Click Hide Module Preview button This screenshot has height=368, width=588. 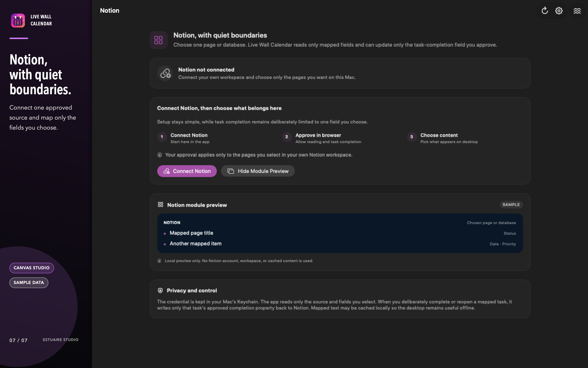pyautogui.click(x=258, y=171)
